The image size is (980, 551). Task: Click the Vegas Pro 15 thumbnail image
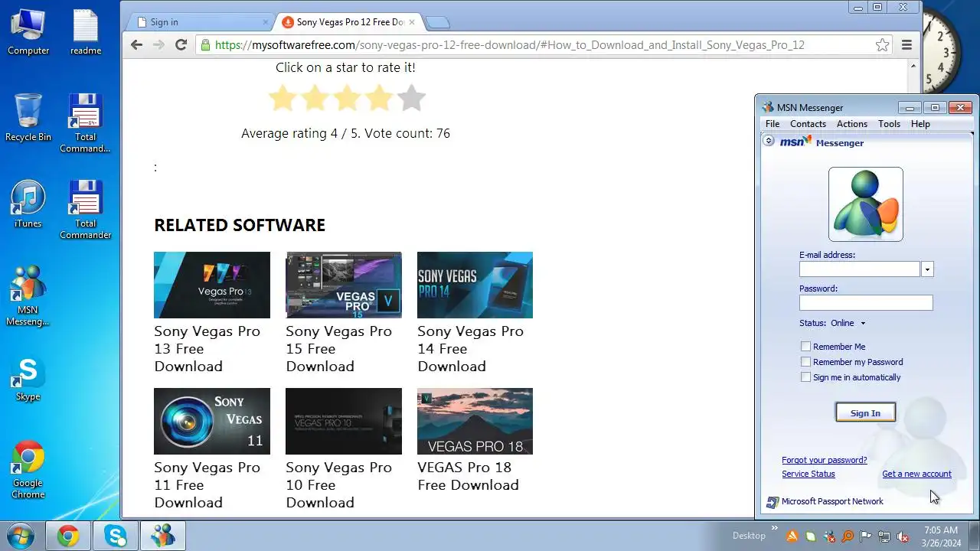point(344,285)
